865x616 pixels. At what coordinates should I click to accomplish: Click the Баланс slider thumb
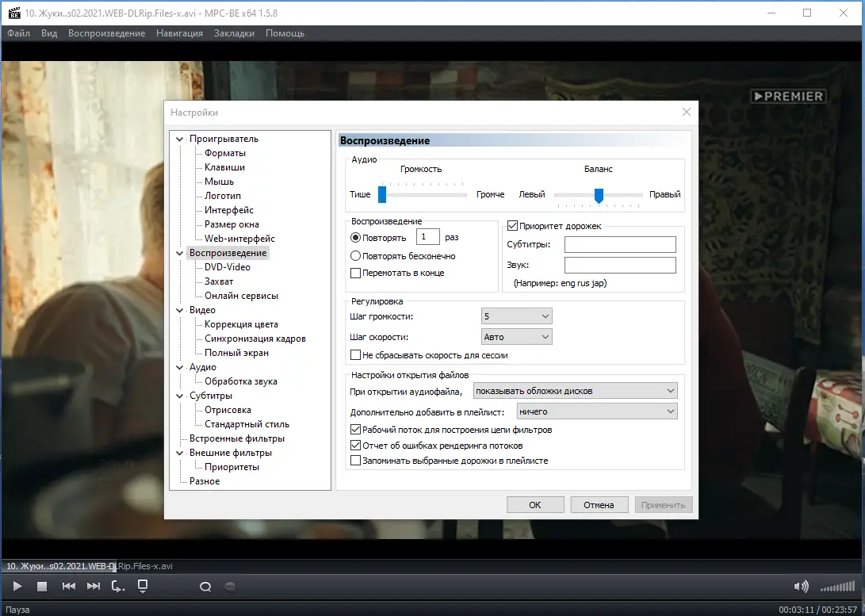(599, 196)
